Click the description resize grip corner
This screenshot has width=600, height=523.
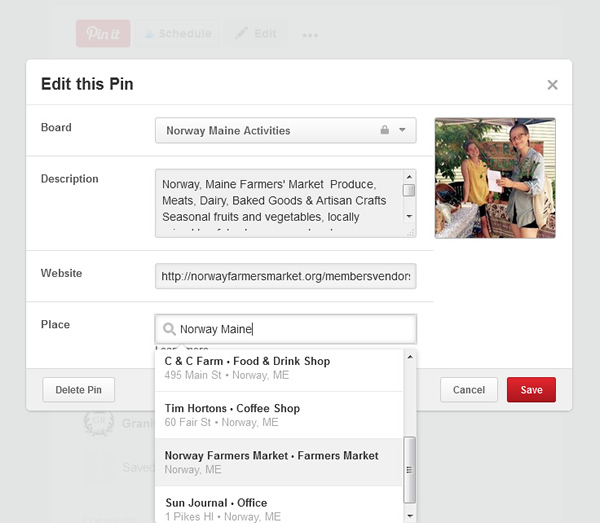(411, 232)
